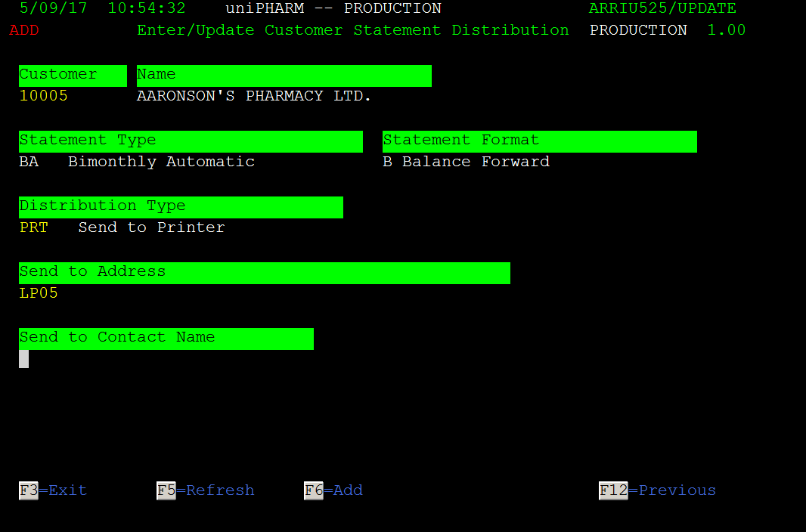Click the F12 Previous function key

coord(658,490)
